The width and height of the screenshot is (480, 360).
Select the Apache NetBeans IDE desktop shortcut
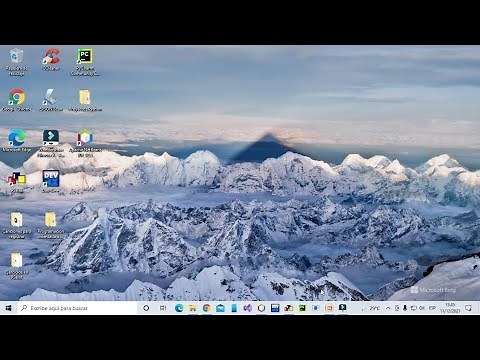point(85,143)
